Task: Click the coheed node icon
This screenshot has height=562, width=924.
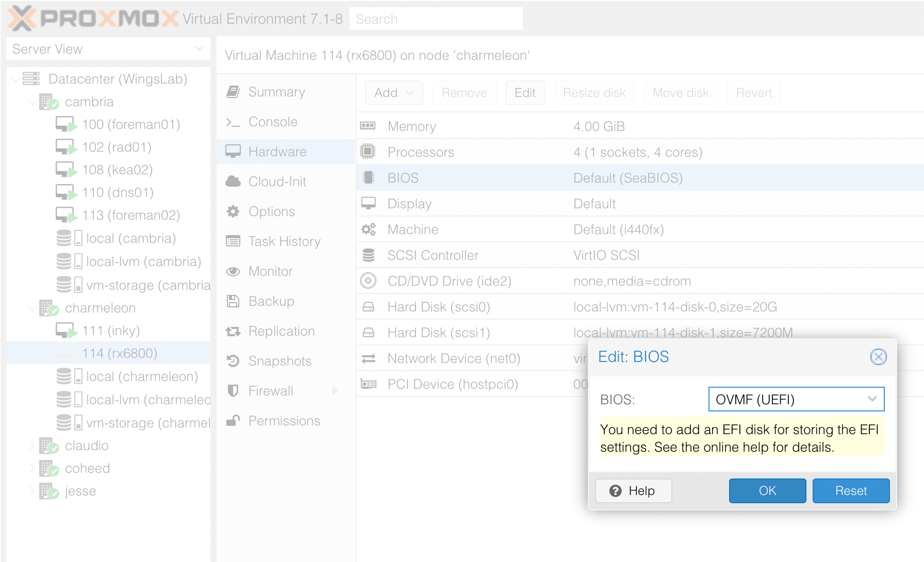Action: coord(49,468)
